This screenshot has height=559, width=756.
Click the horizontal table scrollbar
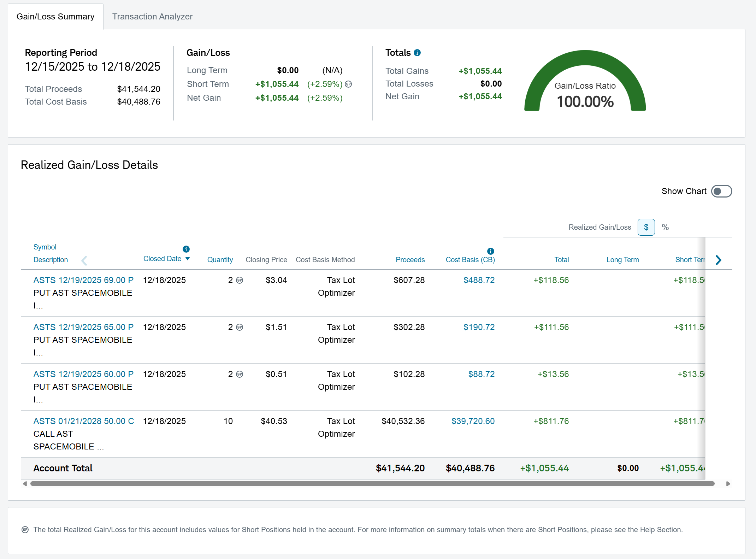point(372,483)
